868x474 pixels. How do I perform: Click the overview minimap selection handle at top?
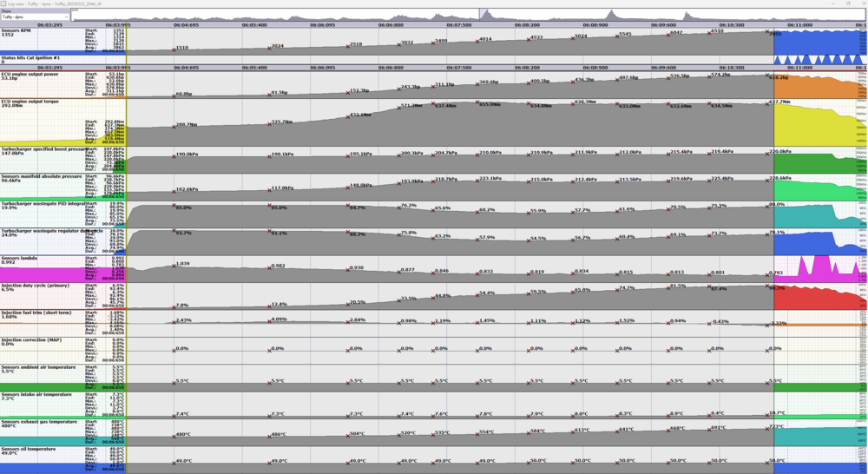pyautogui.click(x=479, y=15)
